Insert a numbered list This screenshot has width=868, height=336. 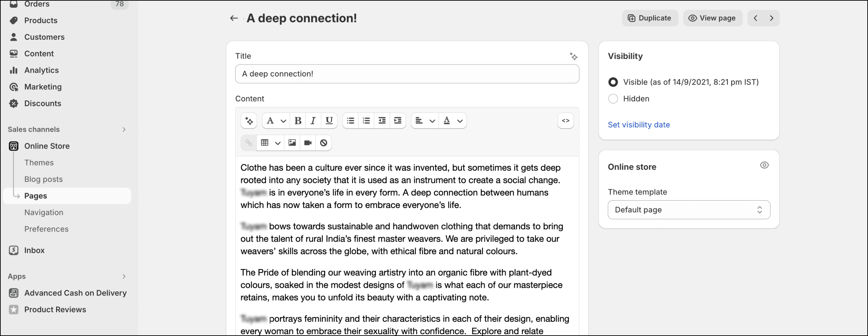[x=366, y=120]
